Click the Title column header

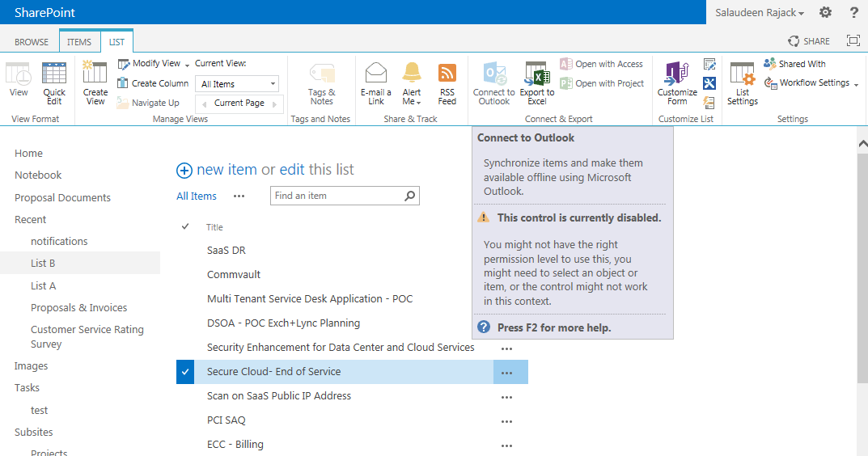tap(214, 227)
